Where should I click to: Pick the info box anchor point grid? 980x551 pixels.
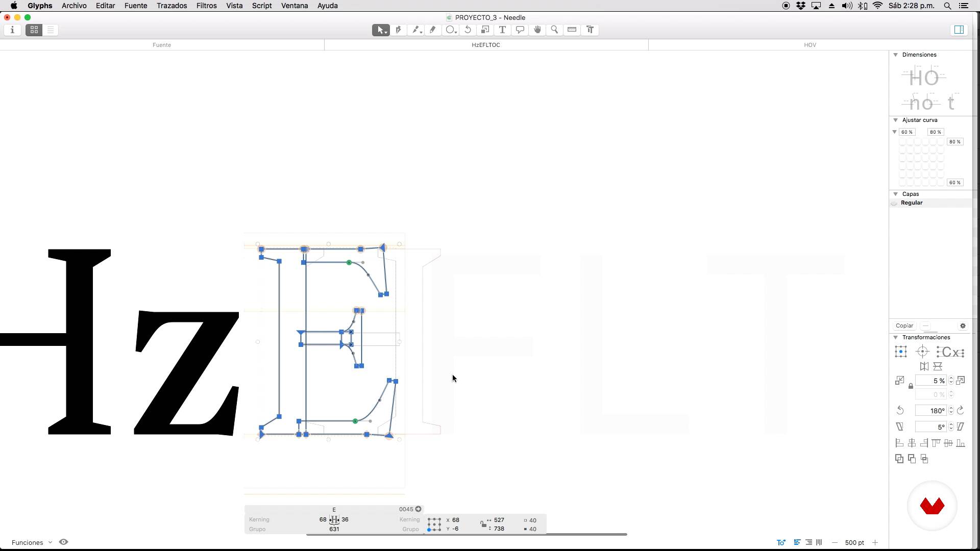point(434,524)
